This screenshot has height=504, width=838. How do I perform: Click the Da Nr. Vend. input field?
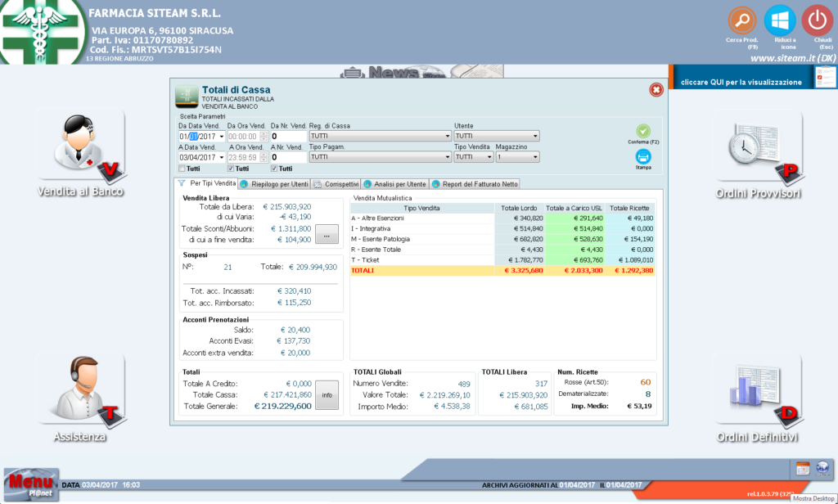coord(288,137)
